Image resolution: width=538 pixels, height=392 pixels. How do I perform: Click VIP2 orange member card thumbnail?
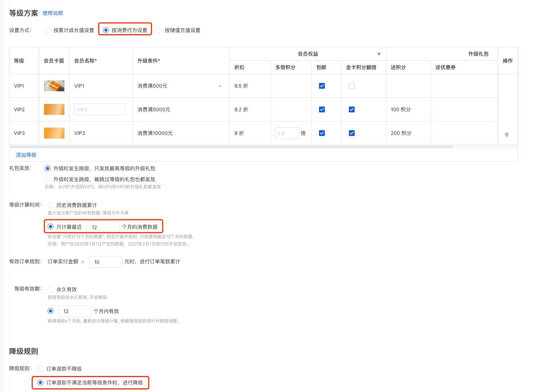[x=54, y=109]
